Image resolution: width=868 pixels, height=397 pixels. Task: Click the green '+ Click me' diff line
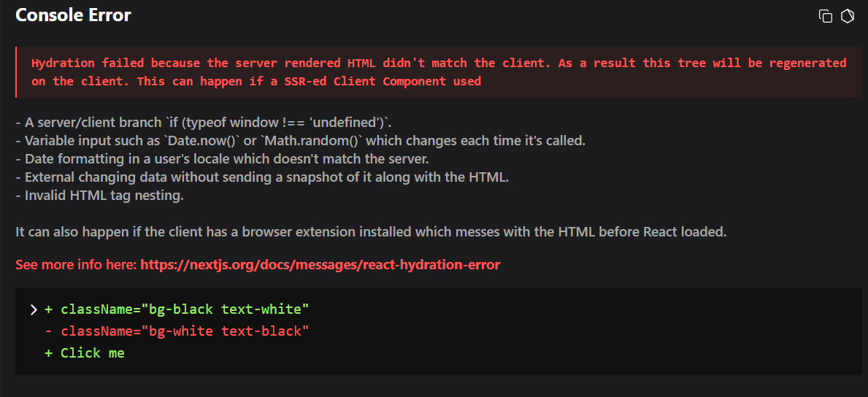pyautogui.click(x=85, y=352)
